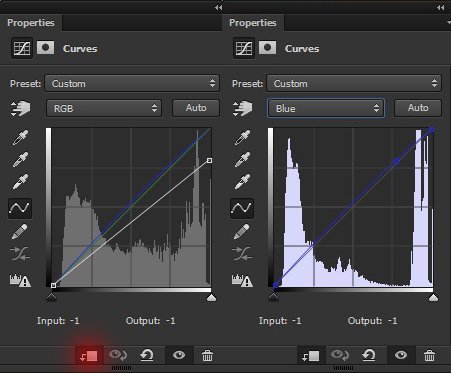451x373 pixels.
Task: Toggle clip to layer in right panel
Action: pos(310,356)
